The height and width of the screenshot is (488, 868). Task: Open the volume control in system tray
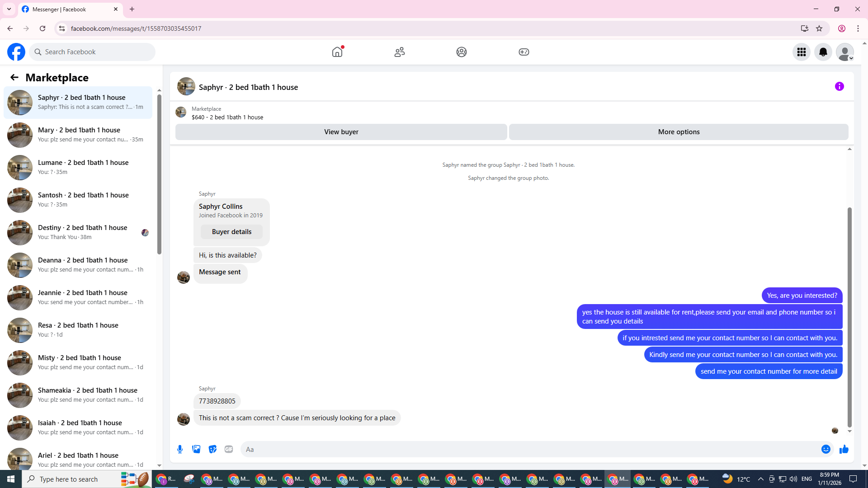click(793, 479)
